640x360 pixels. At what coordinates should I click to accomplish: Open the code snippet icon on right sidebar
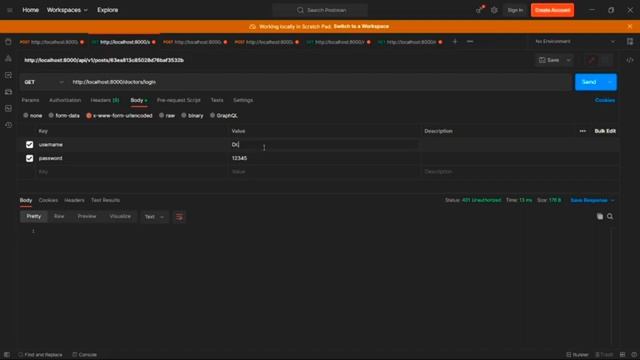pyautogui.click(x=630, y=60)
